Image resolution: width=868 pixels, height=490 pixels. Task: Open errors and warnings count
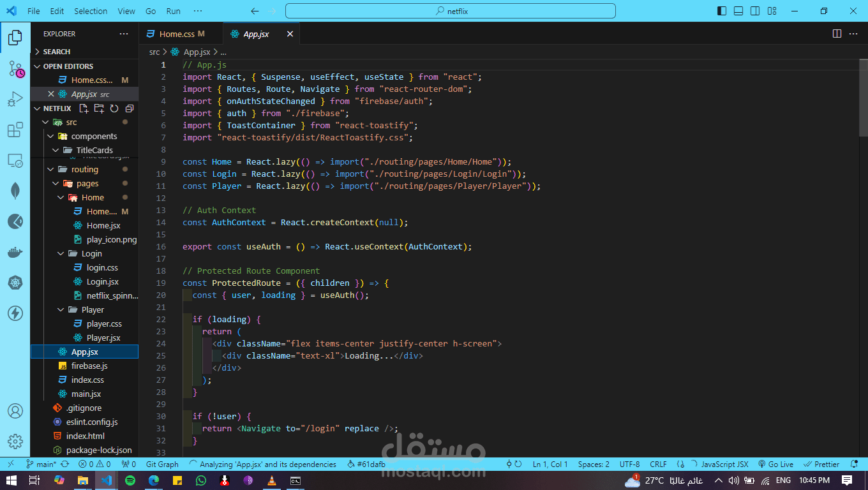coord(95,464)
